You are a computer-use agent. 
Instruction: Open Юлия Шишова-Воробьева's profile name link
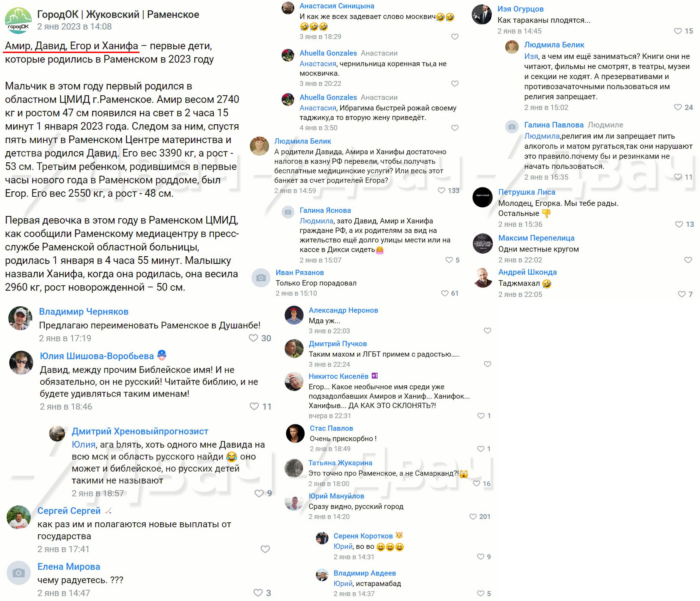[x=97, y=356]
